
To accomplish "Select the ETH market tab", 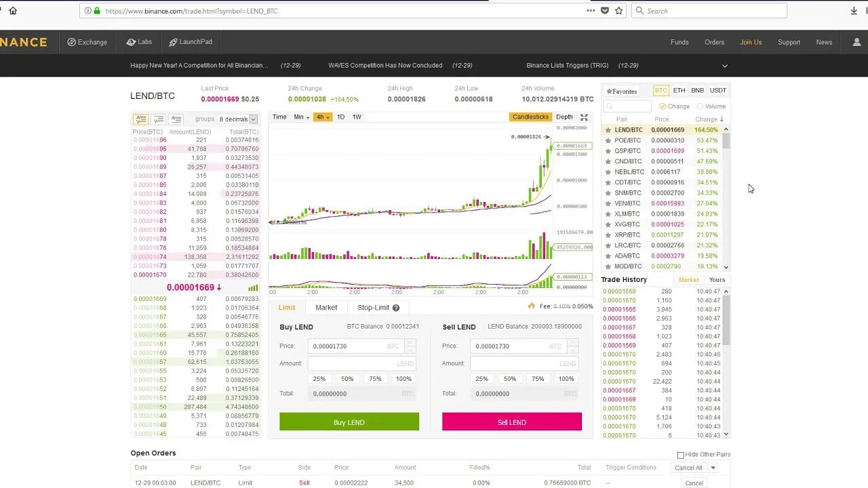I will (679, 90).
